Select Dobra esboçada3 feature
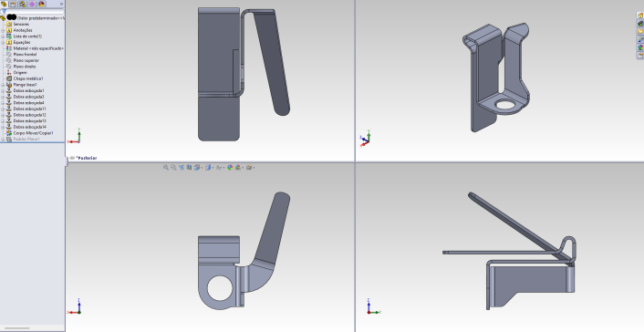644x332 pixels. click(x=28, y=97)
